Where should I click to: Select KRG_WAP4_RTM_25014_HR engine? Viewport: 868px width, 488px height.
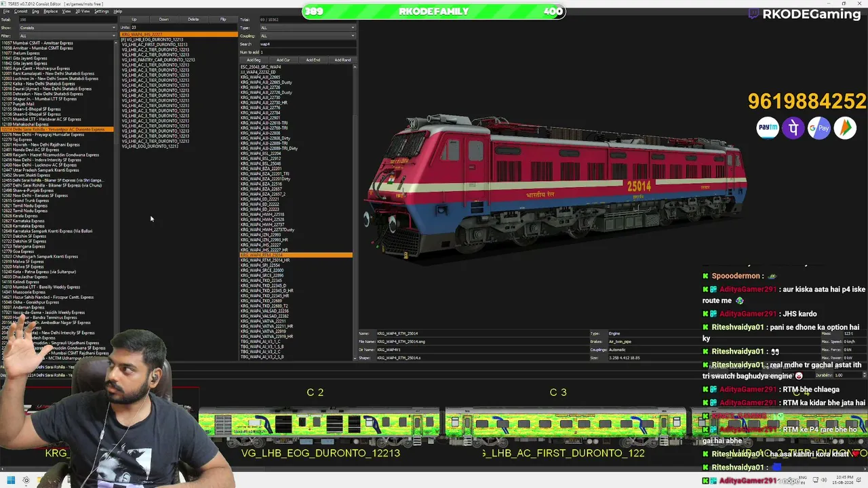[296, 260]
